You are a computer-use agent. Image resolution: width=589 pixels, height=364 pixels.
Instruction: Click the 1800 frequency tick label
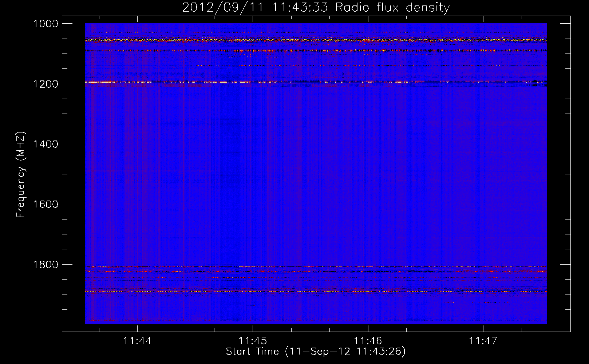point(46,265)
